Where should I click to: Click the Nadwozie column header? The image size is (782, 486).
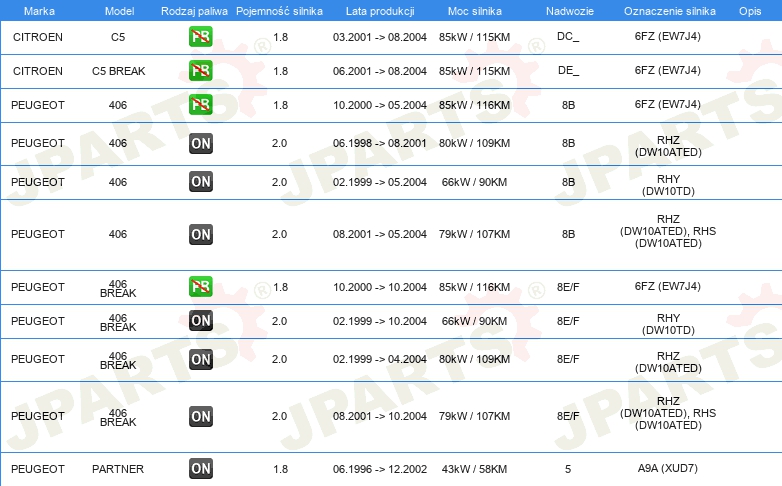570,11
